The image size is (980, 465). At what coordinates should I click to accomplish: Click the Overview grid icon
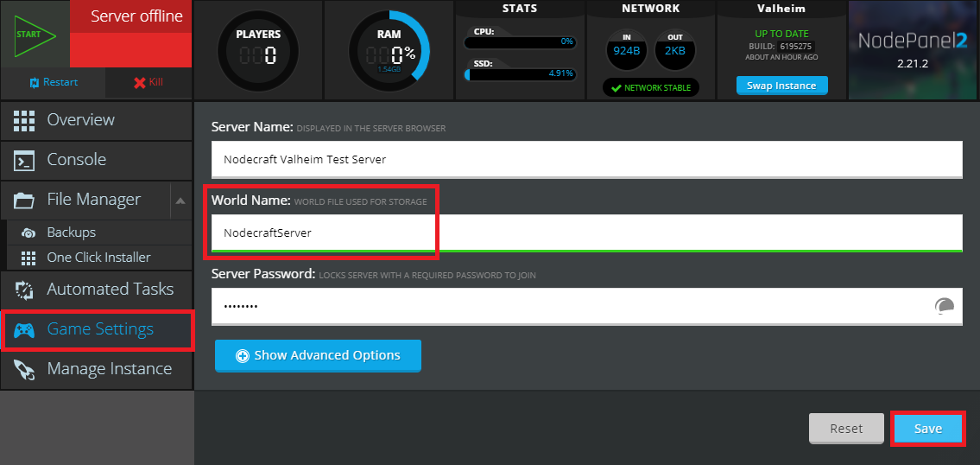[24, 120]
